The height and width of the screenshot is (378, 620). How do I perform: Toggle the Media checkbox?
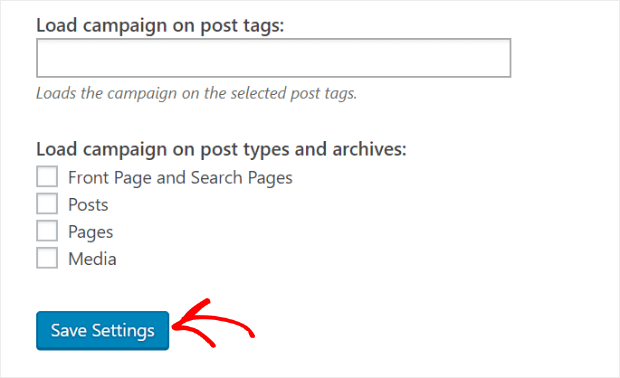click(47, 258)
